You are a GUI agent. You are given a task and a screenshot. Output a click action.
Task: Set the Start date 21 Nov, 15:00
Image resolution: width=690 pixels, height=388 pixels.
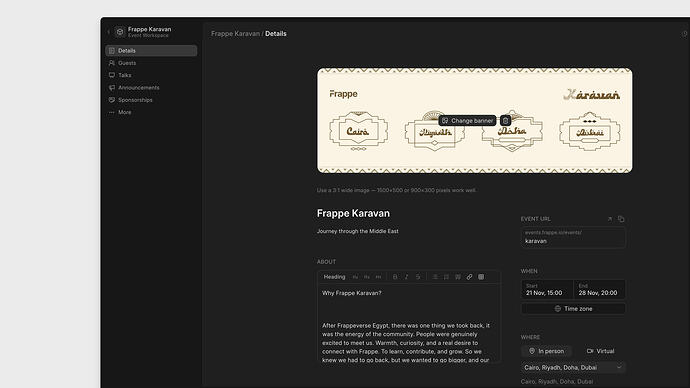coord(547,289)
